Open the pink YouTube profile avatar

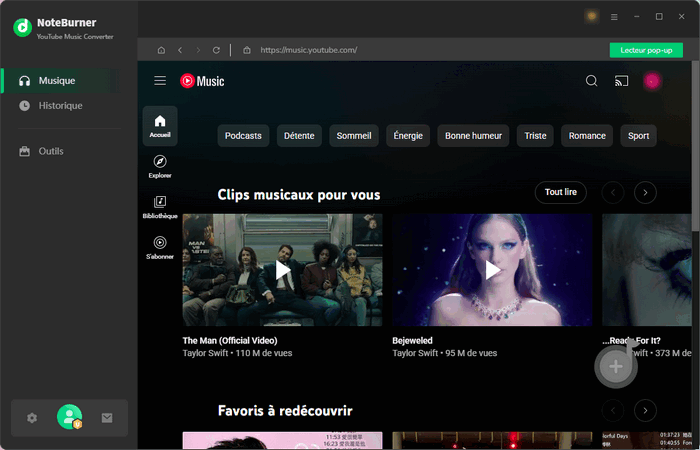(x=652, y=81)
